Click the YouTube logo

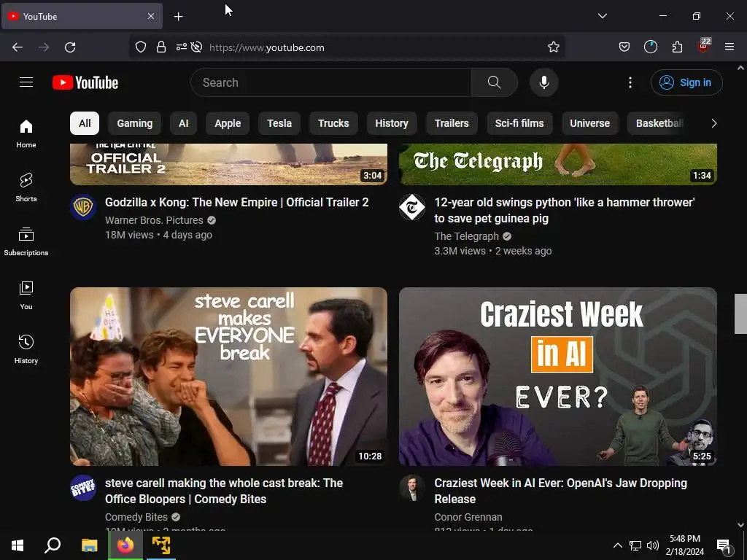click(85, 82)
